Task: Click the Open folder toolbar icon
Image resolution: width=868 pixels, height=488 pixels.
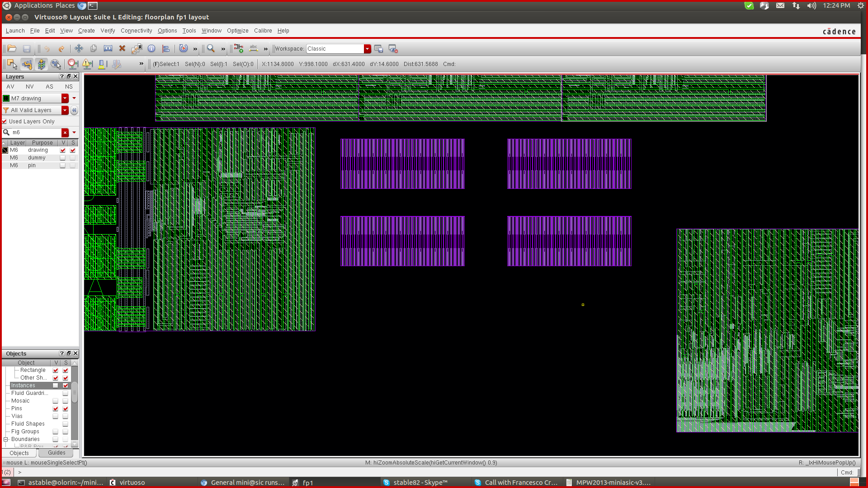Action: (12, 48)
